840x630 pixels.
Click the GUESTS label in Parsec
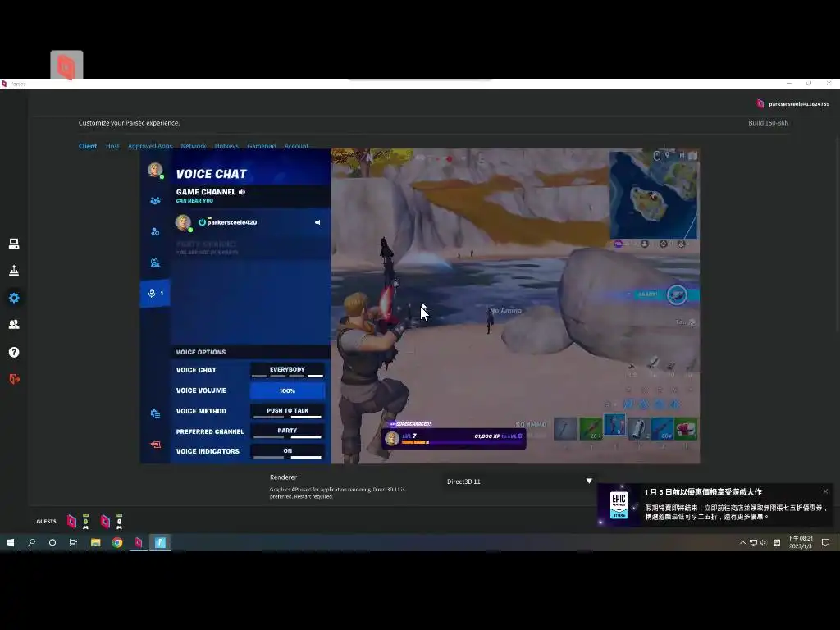[x=46, y=521]
